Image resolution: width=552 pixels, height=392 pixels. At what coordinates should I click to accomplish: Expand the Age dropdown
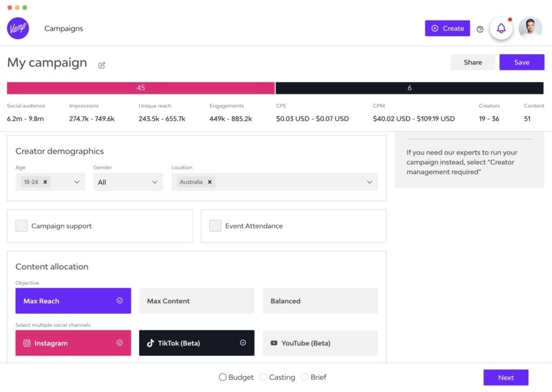pos(77,182)
